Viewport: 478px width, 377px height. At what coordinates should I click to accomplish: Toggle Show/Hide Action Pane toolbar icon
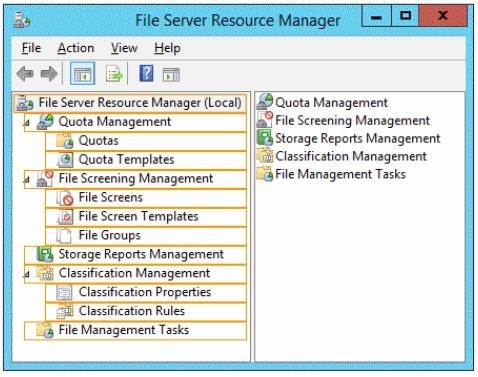click(171, 74)
